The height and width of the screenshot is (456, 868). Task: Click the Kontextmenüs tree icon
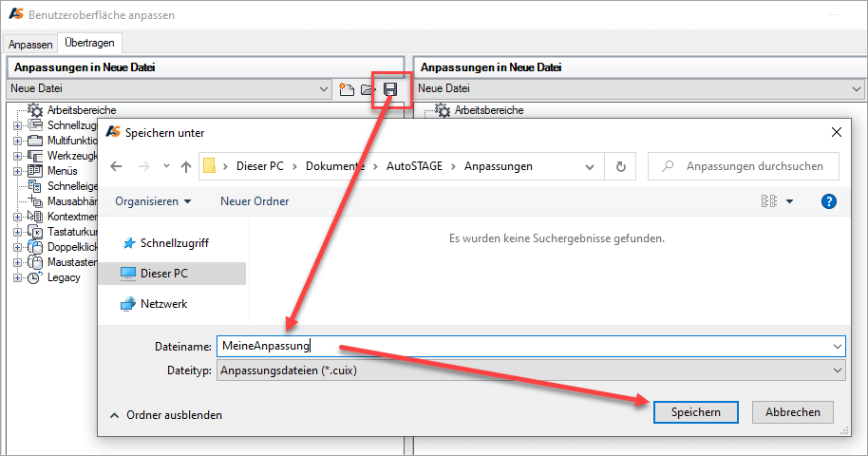pos(35,216)
